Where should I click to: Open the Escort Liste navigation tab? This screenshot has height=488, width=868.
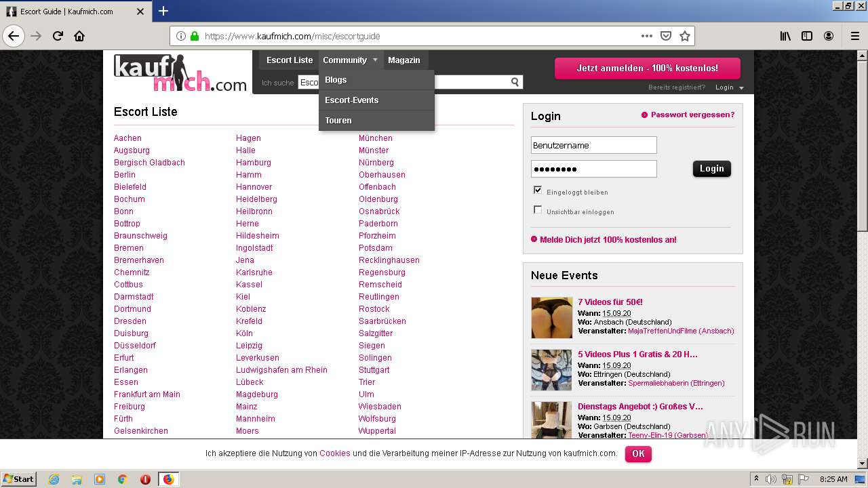(x=290, y=60)
